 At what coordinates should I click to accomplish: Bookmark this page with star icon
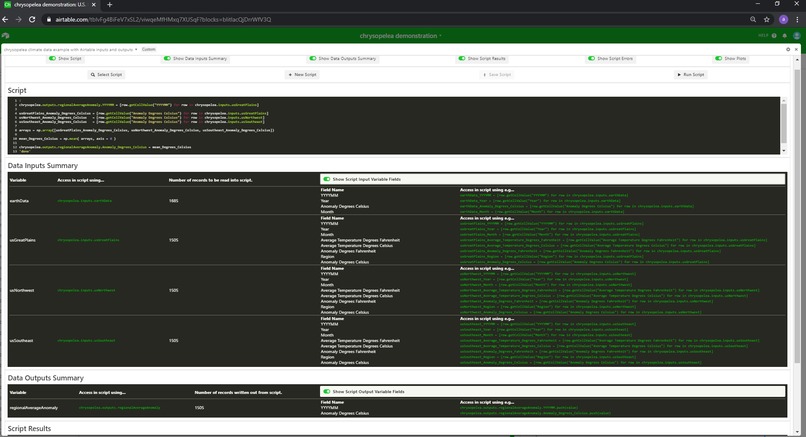point(766,20)
